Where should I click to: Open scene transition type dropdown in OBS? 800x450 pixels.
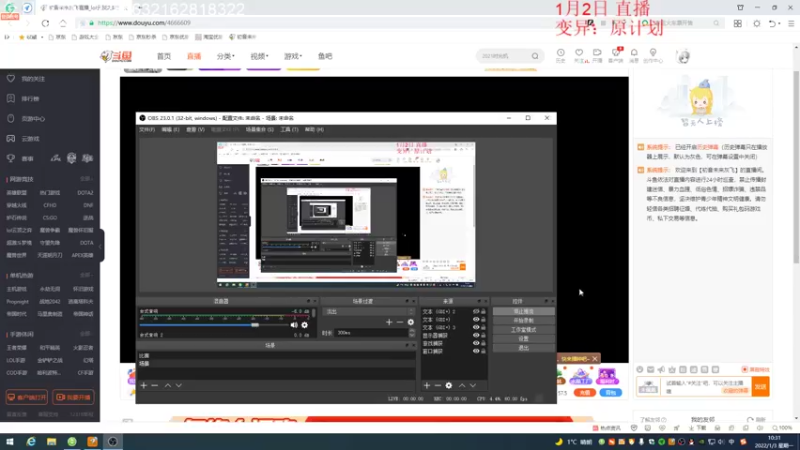pos(368,312)
